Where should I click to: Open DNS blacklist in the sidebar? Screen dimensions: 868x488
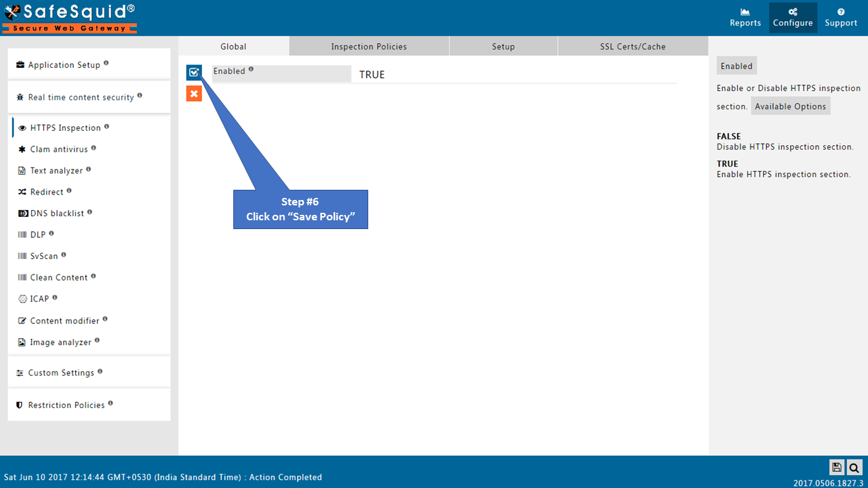[57, 213]
